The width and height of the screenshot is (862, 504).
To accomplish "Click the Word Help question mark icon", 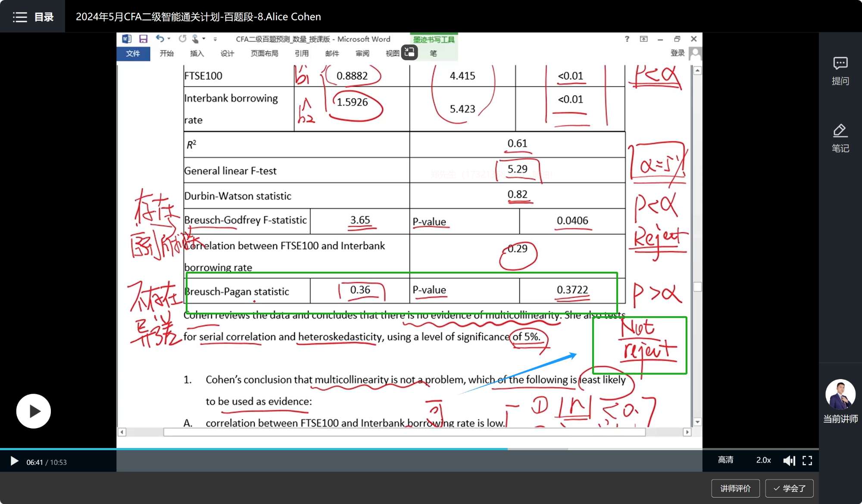I will point(627,39).
